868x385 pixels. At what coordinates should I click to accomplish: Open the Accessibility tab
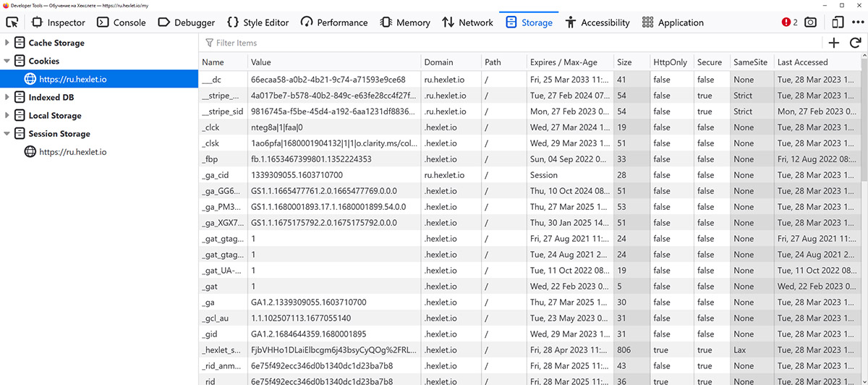[597, 22]
